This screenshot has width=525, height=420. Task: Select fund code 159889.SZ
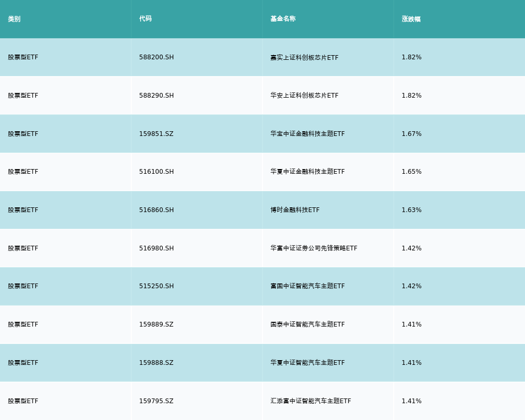pos(156,324)
